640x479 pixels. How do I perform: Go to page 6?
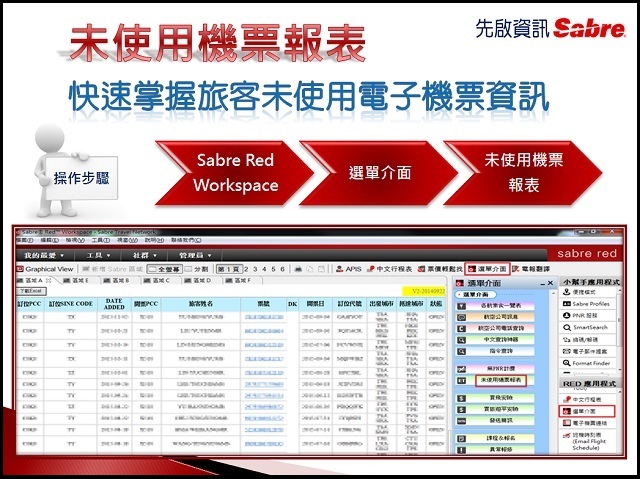(x=282, y=269)
